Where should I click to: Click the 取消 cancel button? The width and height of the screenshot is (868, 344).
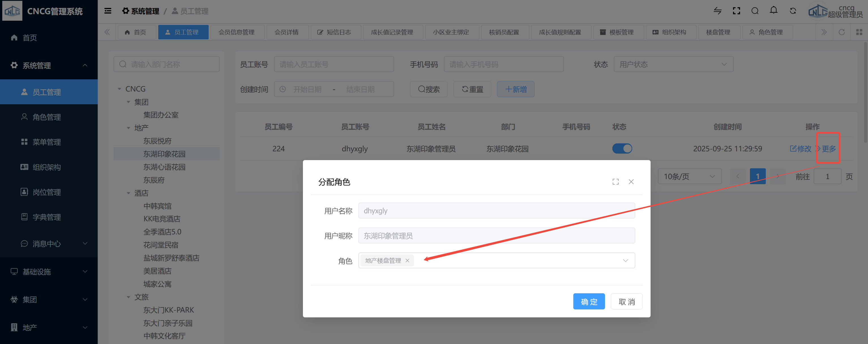627,301
